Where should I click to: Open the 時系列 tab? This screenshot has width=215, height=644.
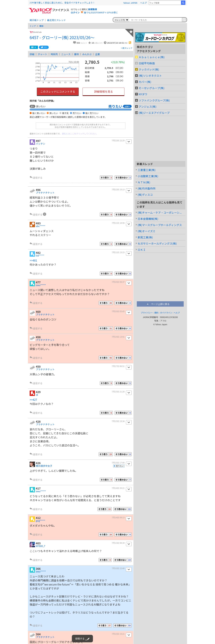coord(54,54)
